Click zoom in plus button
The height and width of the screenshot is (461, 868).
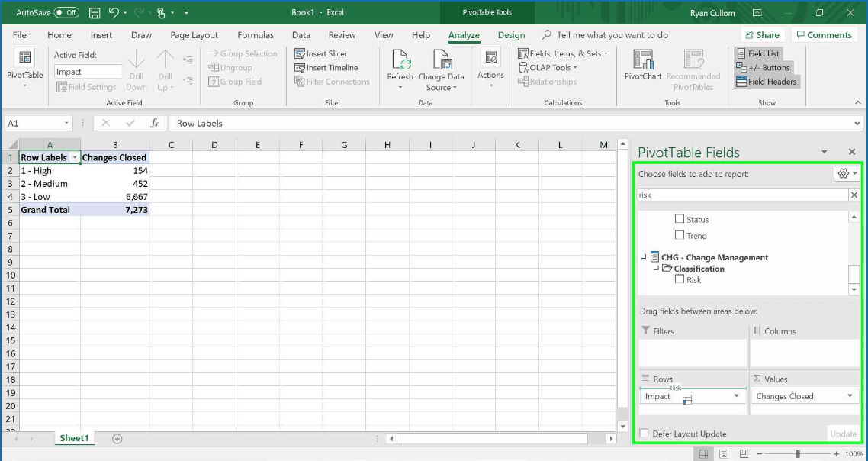coord(837,454)
